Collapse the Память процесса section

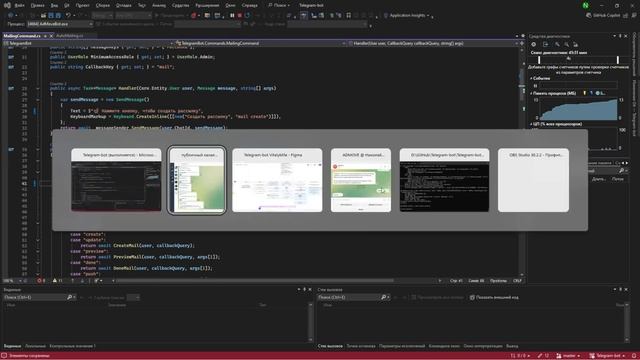[531, 93]
